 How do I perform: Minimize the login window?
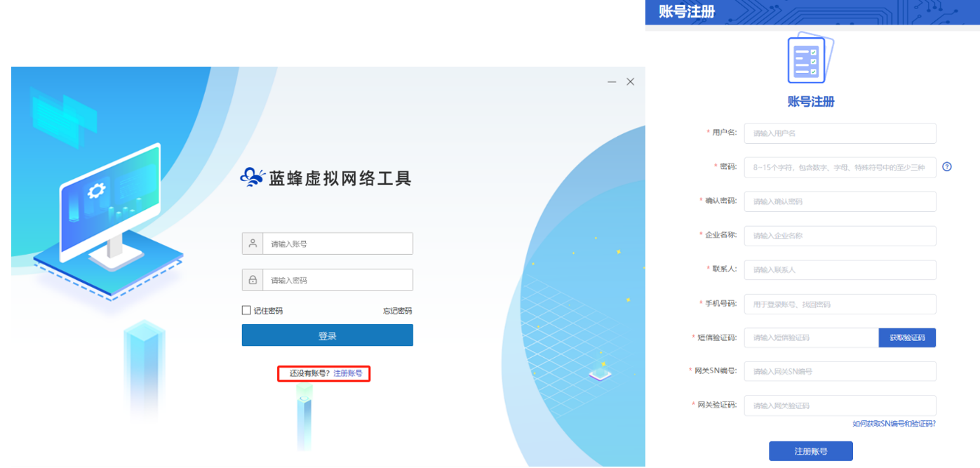[612, 82]
